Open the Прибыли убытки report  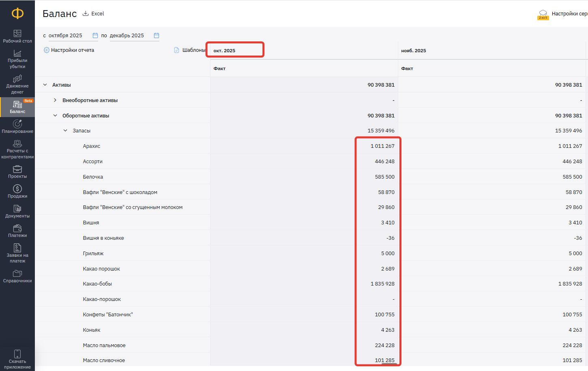click(x=17, y=59)
